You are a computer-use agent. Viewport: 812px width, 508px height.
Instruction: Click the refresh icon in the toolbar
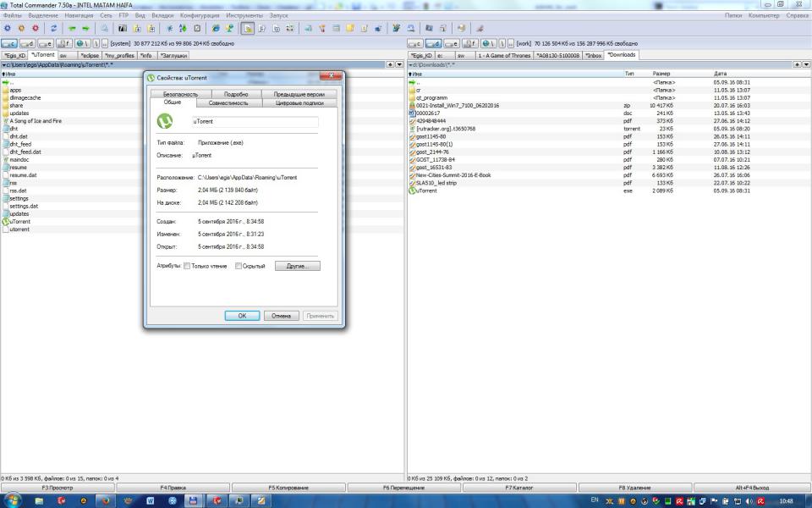tap(54, 28)
